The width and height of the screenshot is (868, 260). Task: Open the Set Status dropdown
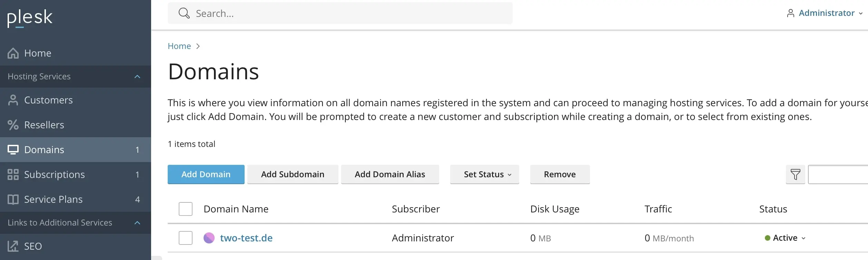[484, 174]
